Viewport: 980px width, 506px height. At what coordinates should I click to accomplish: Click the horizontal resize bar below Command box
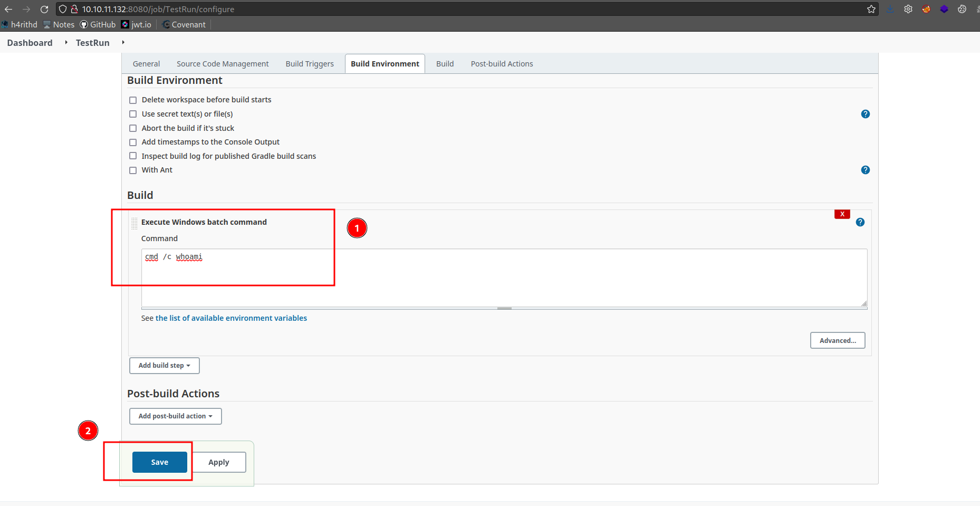point(504,308)
